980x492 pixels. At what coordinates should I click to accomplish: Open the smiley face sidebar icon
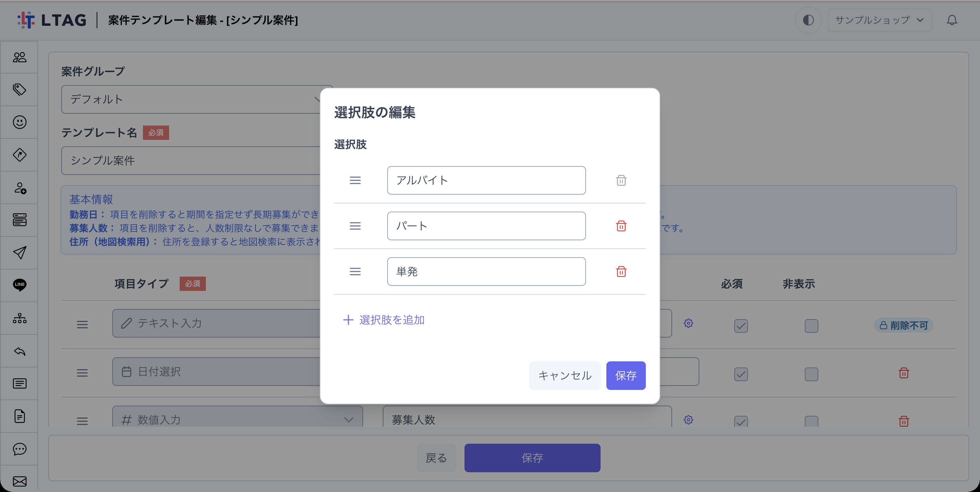(x=19, y=122)
